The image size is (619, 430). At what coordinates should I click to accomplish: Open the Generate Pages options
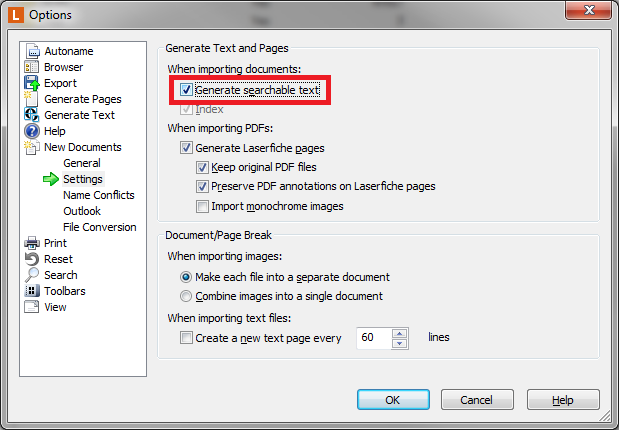(x=83, y=99)
